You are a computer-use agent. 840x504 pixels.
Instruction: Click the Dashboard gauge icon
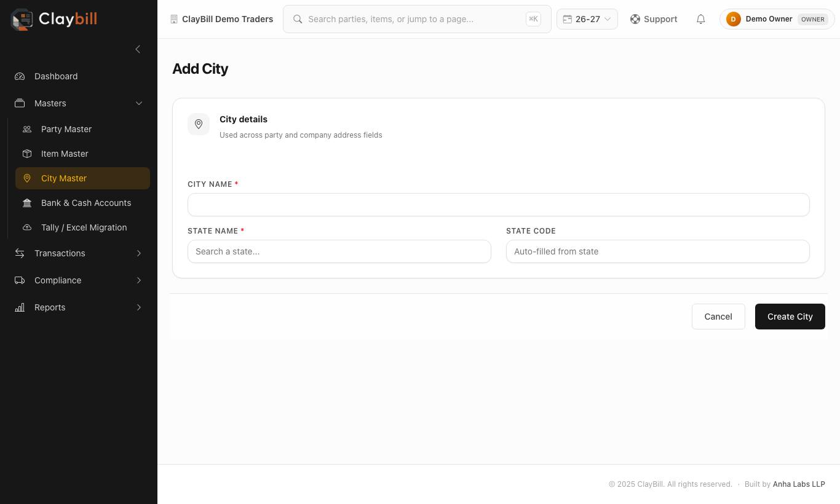[x=20, y=76]
